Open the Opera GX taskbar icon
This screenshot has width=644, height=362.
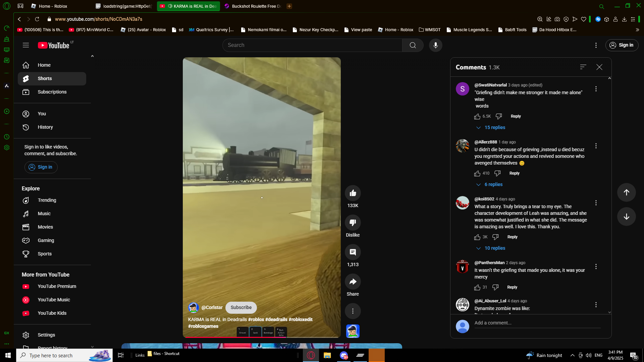tap(311, 355)
